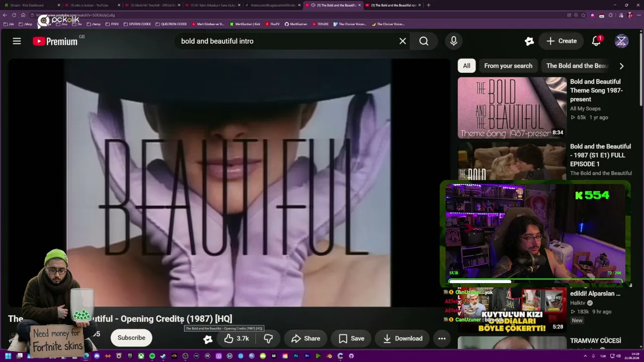The width and height of the screenshot is (644, 362).
Task: Open a new browser tab
Action: [429, 5]
